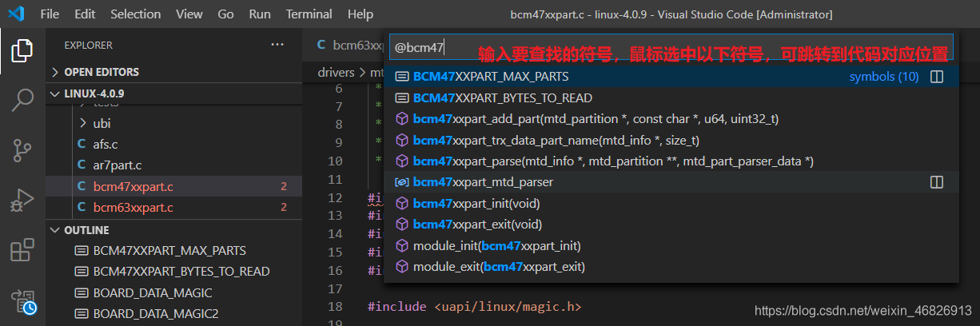Open the Run and Debug view
This screenshot has width=980, height=326.
pos(22,200)
